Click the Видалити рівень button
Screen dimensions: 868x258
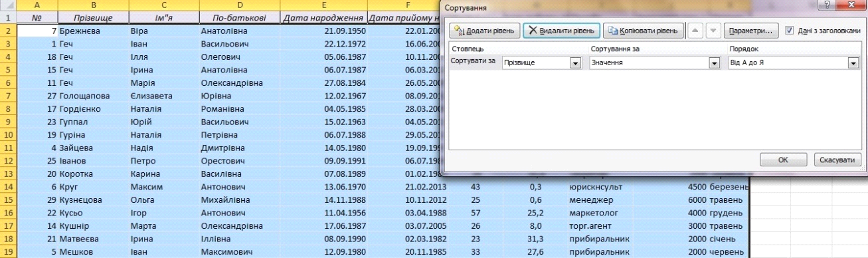pyautogui.click(x=562, y=31)
